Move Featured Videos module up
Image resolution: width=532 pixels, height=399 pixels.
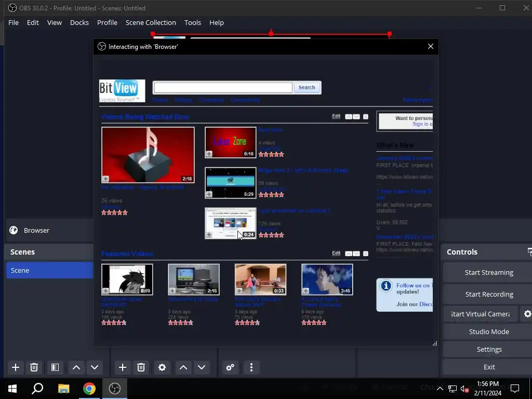[x=349, y=254]
